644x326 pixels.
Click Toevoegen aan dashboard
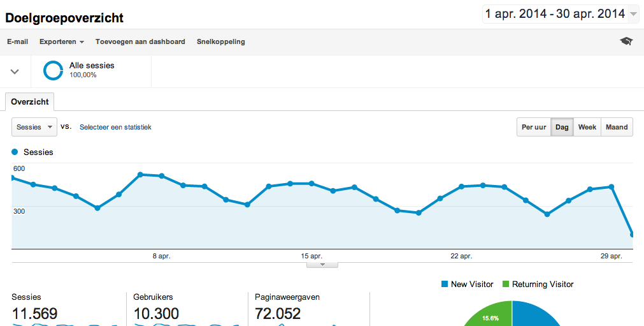point(140,41)
